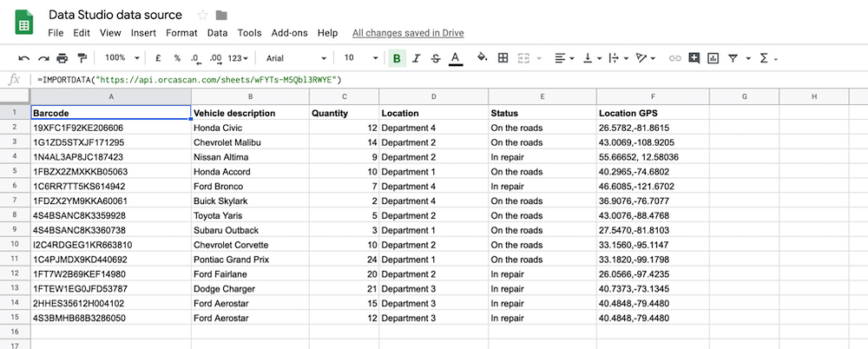Click the borders icon

tap(503, 58)
